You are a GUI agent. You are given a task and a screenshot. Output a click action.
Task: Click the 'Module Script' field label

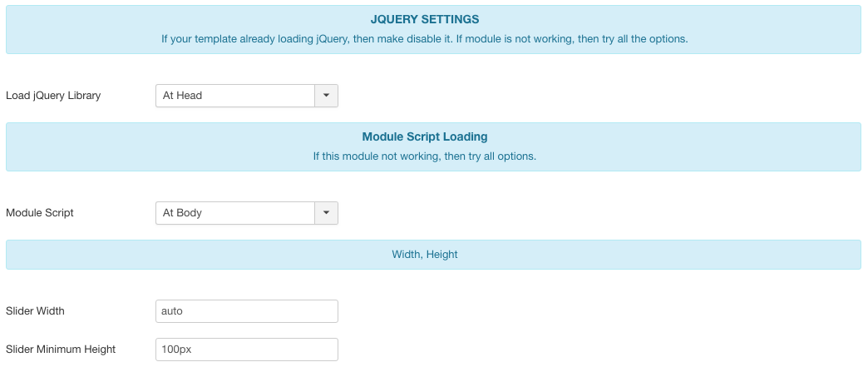pos(40,213)
